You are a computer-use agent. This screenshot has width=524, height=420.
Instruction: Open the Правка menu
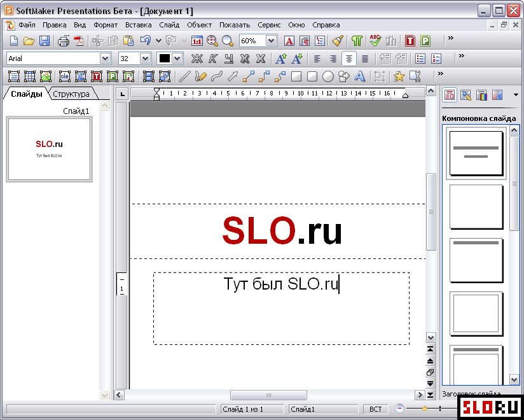[55, 25]
